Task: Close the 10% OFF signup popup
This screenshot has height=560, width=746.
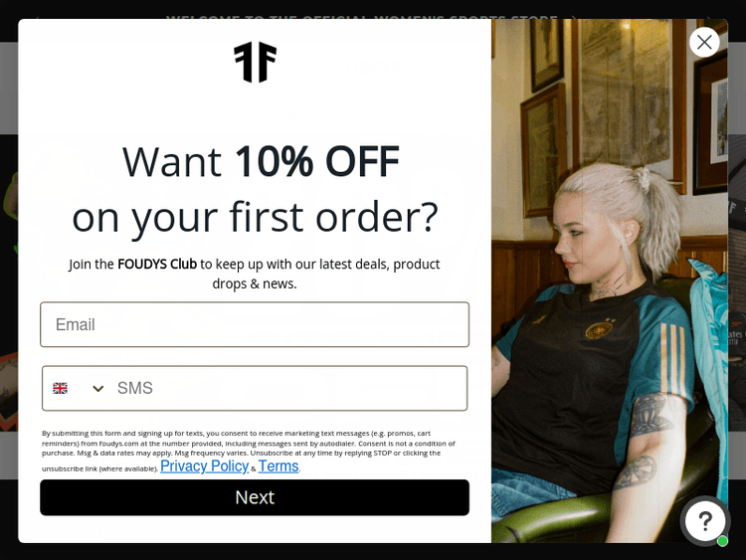Action: [704, 43]
